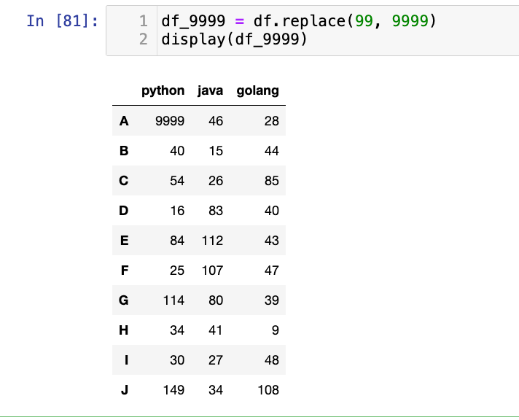Click line number 2 in code cell

click(144, 39)
